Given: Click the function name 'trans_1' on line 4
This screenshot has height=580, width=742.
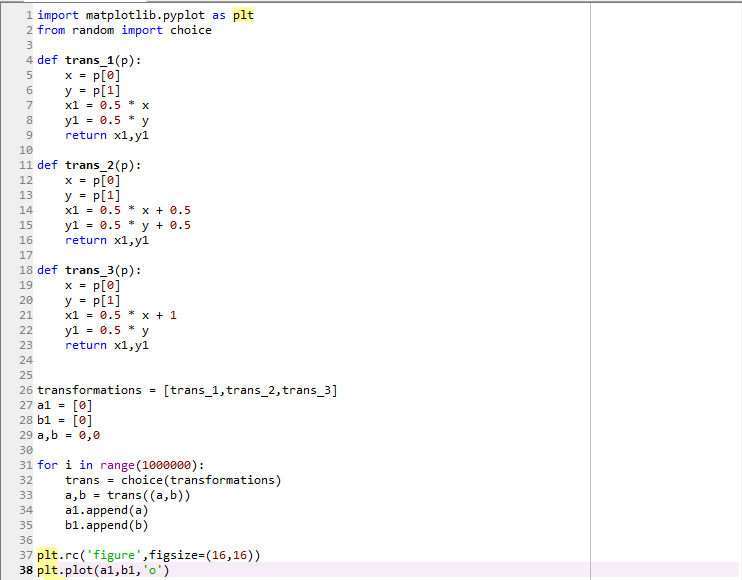Looking at the screenshot, I should pos(89,60).
